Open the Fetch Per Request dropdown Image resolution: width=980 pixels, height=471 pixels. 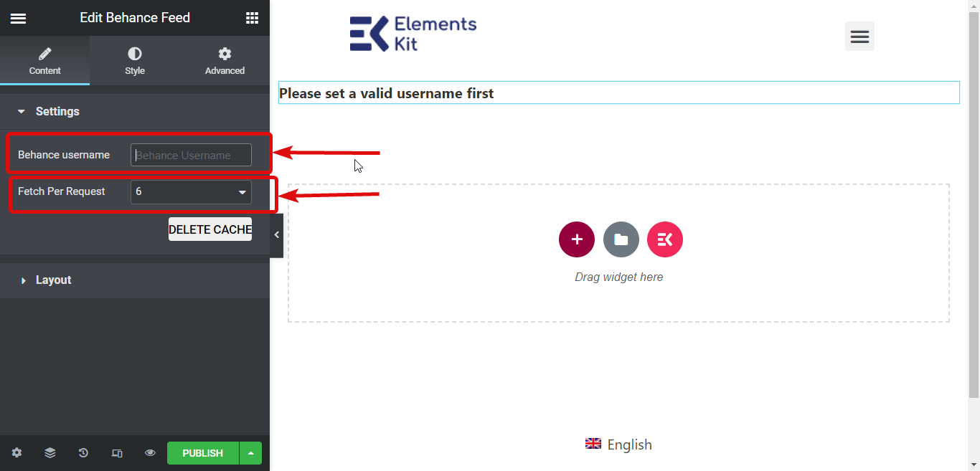(191, 192)
